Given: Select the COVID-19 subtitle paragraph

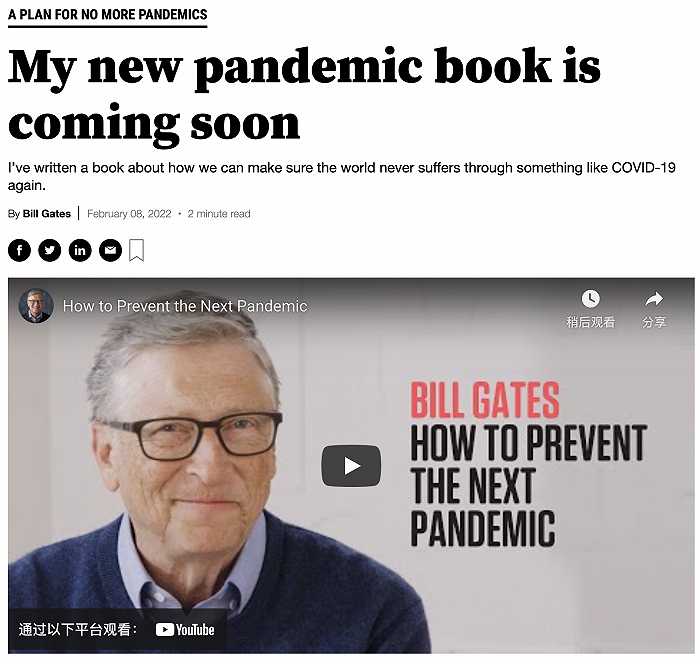Looking at the screenshot, I should tap(342, 176).
